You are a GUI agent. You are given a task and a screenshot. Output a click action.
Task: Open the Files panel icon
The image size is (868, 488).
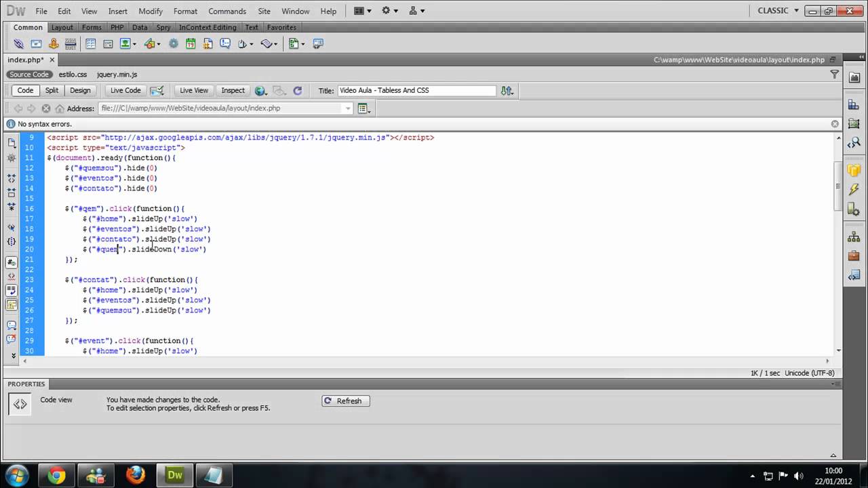[854, 237]
